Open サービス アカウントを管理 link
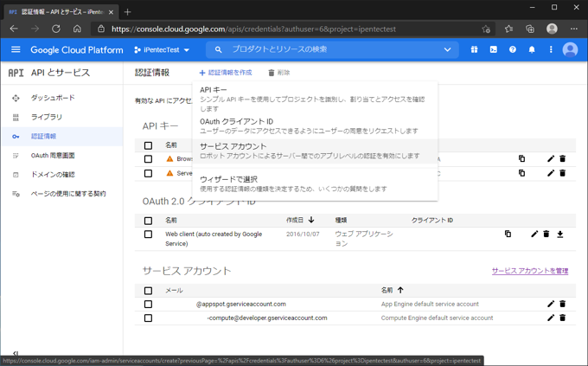 point(530,271)
